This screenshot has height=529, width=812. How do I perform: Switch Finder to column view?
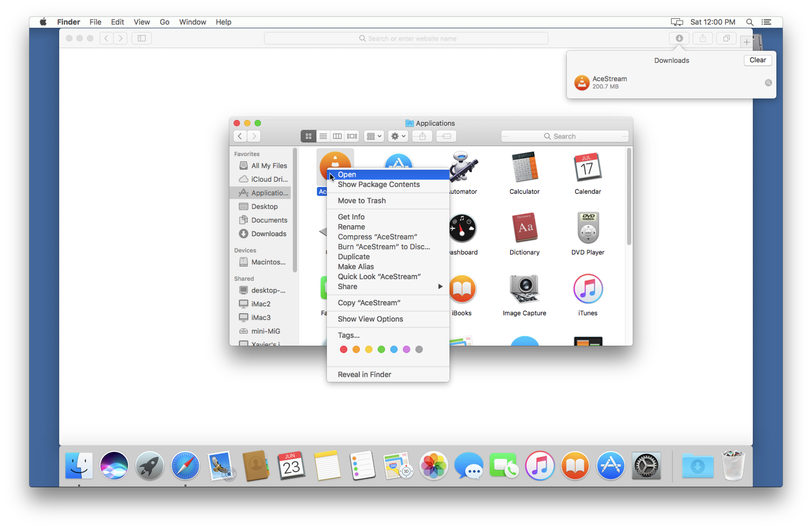pyautogui.click(x=337, y=136)
